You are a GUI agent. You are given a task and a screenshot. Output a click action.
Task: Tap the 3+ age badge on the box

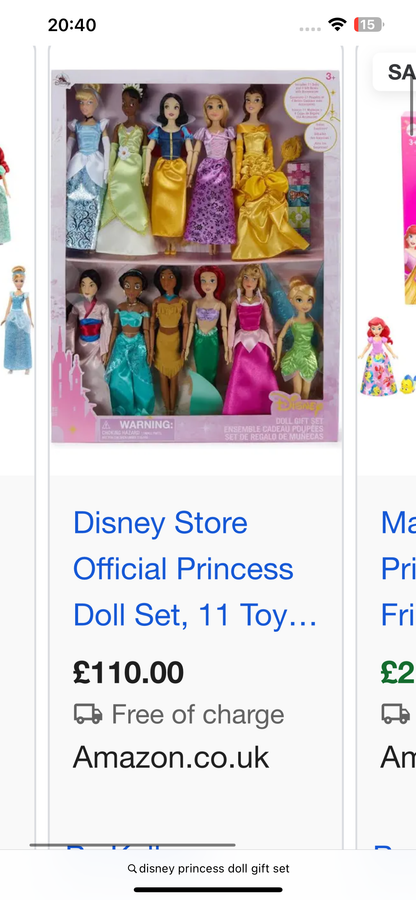pos(329,77)
